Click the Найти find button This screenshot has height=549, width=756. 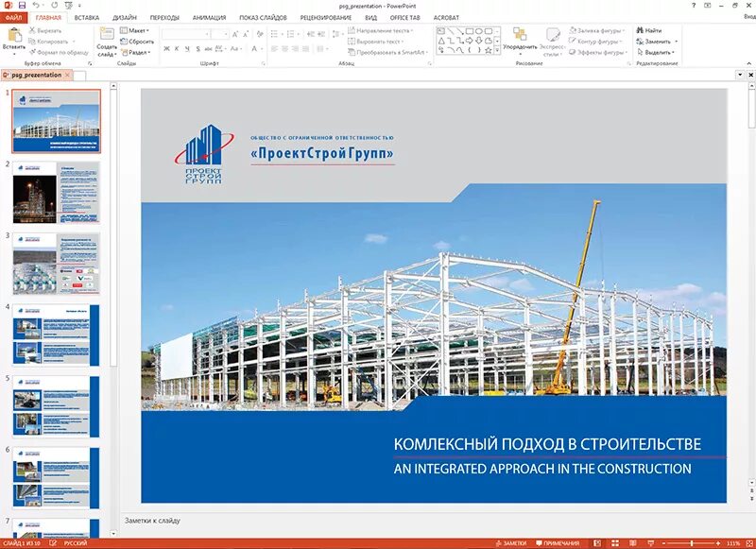pos(649,30)
